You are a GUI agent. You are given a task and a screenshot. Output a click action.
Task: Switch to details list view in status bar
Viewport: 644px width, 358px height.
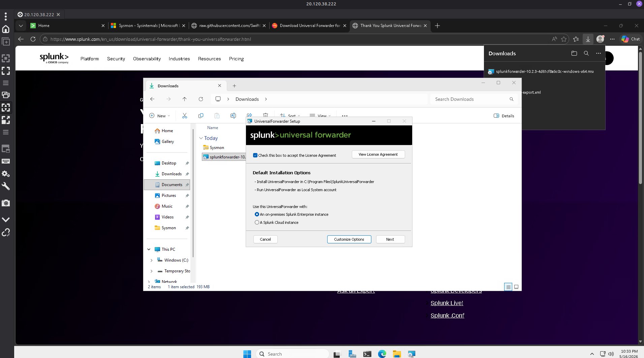(x=508, y=287)
